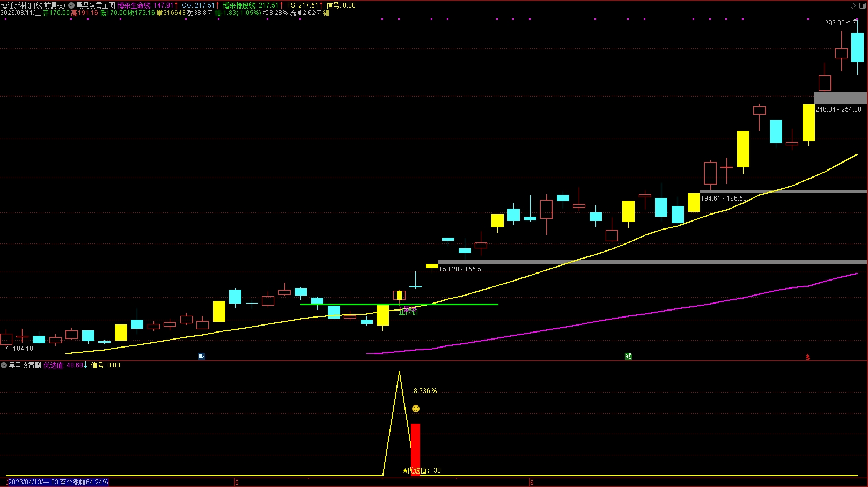Click the 博迁新材(日线.前复权) stock title
The width and height of the screenshot is (868, 487).
coord(33,5)
